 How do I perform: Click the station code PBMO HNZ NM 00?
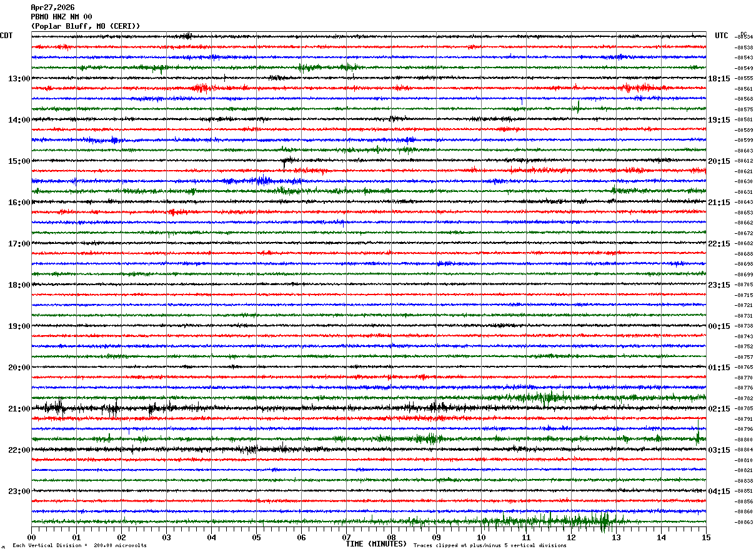pyautogui.click(x=61, y=17)
